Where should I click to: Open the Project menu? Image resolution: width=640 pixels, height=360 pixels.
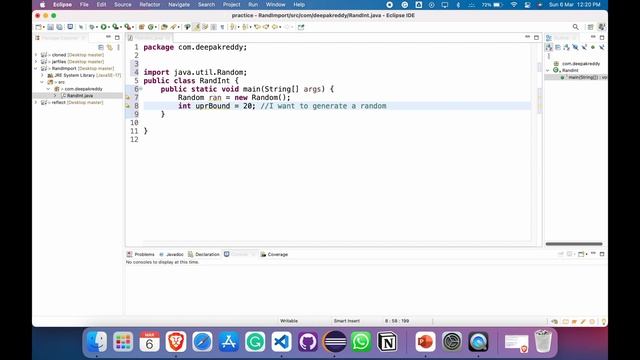pos(231,4)
